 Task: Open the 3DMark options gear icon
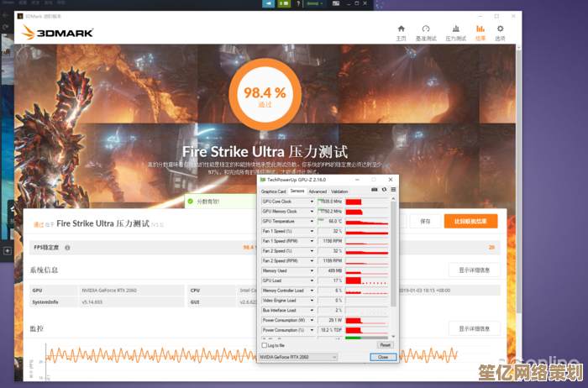pos(500,29)
